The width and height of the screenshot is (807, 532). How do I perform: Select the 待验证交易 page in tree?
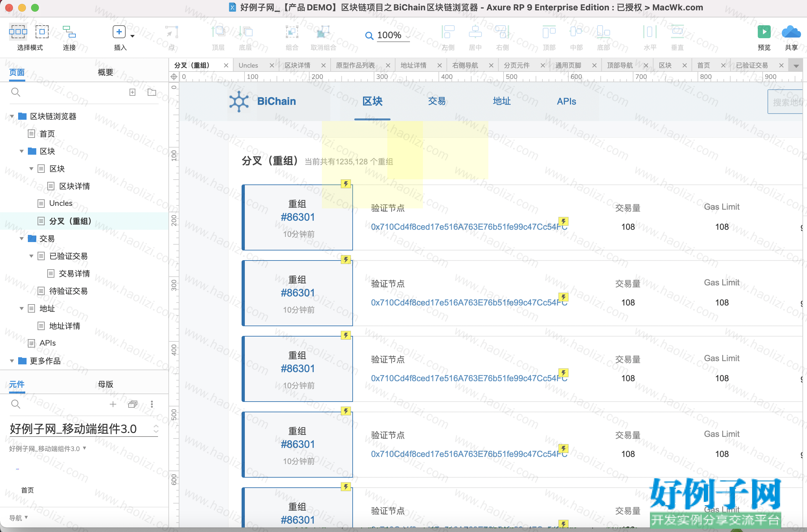tap(68, 291)
